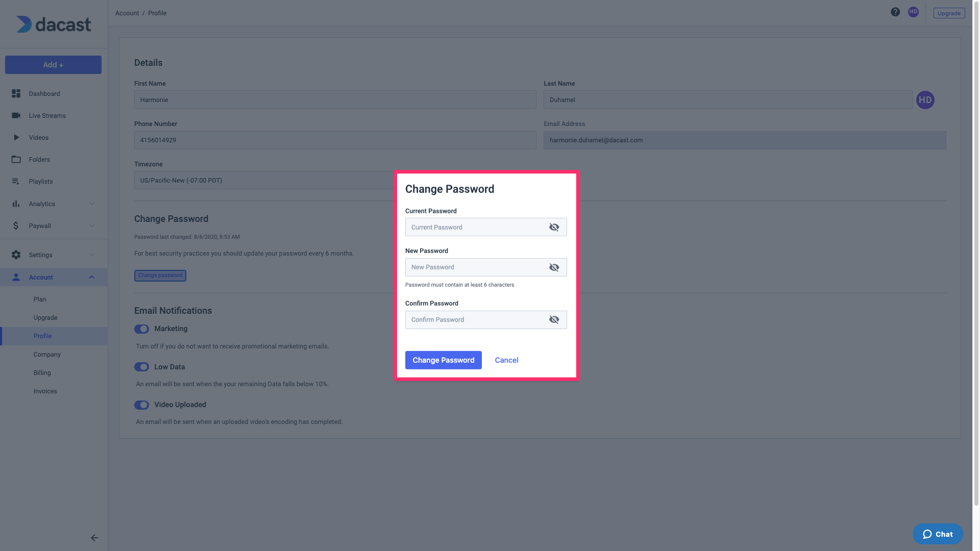Click the Change Password confirmation button

click(x=444, y=360)
